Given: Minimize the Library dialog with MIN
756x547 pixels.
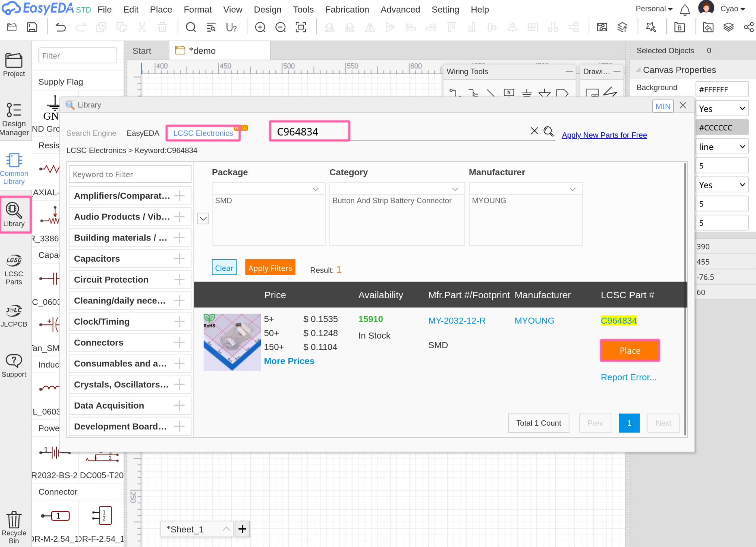Looking at the screenshot, I should click(x=663, y=106).
